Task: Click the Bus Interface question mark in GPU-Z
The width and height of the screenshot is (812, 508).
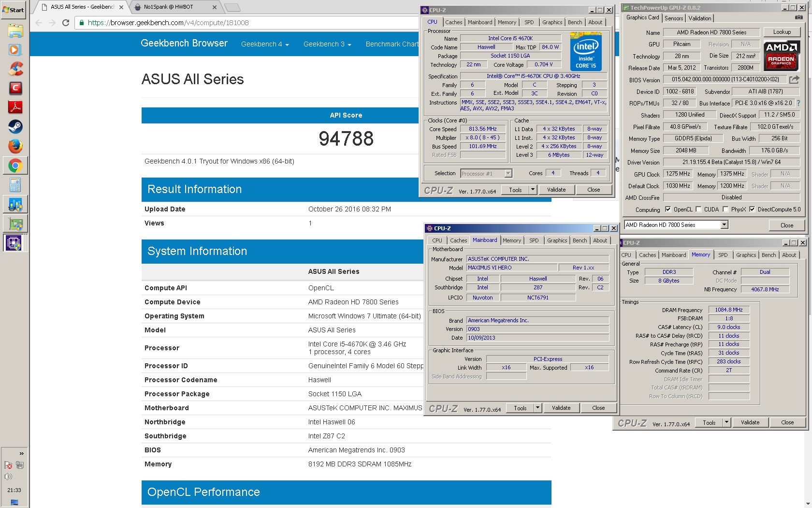Action: (x=798, y=103)
